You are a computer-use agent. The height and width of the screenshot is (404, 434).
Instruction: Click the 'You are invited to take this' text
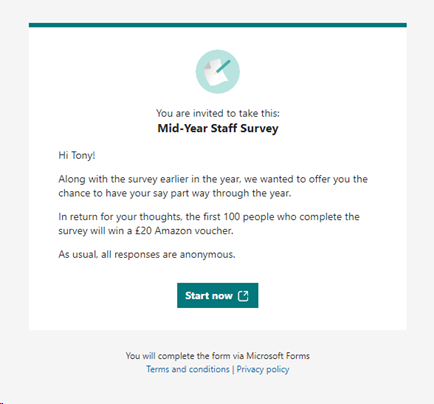218,113
